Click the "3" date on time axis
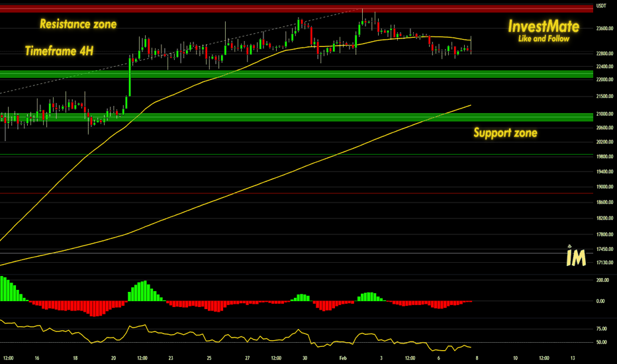617x364 pixels. (x=381, y=358)
